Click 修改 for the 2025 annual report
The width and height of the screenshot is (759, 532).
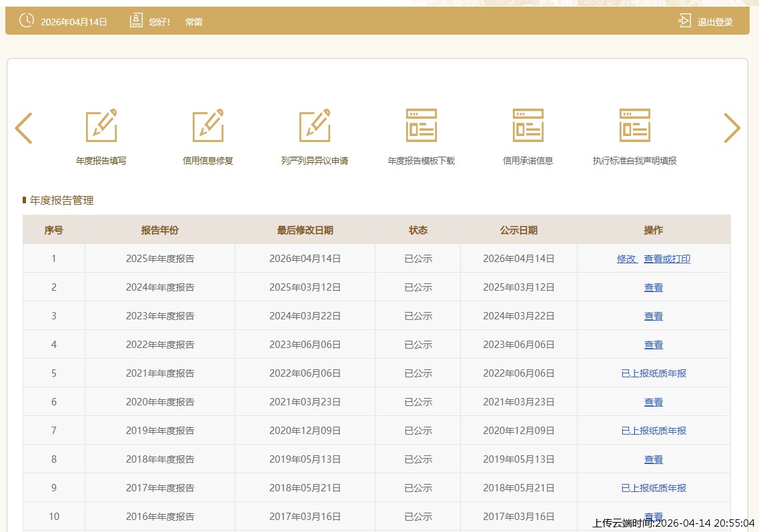(x=626, y=259)
